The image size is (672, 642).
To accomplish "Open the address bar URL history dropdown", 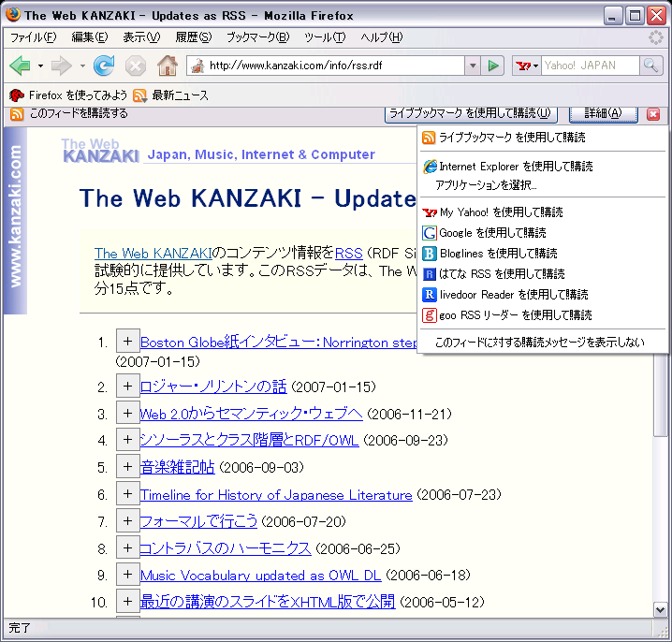I will (473, 66).
